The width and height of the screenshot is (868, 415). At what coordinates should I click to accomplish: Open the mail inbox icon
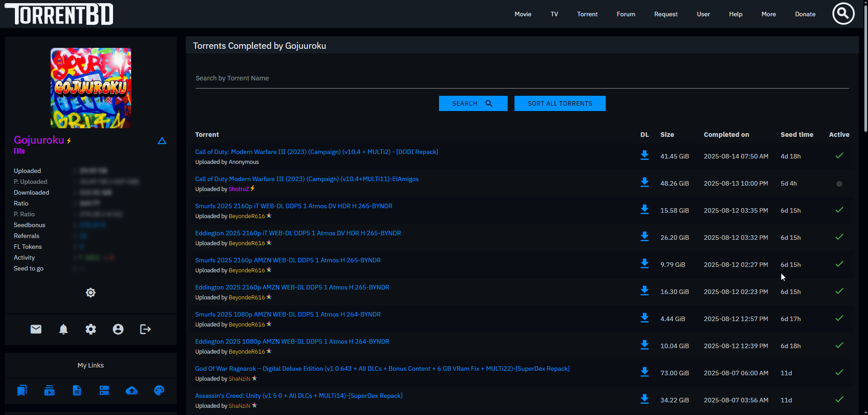pyautogui.click(x=36, y=329)
